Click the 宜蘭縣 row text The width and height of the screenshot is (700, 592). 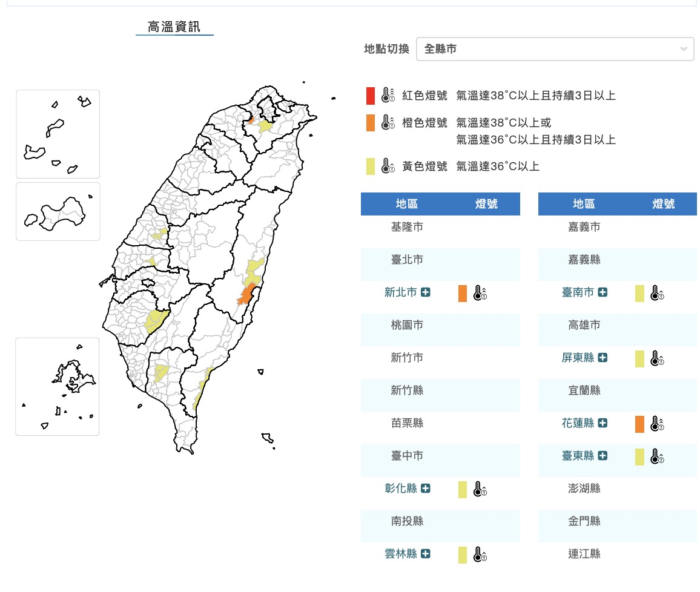coord(584,390)
